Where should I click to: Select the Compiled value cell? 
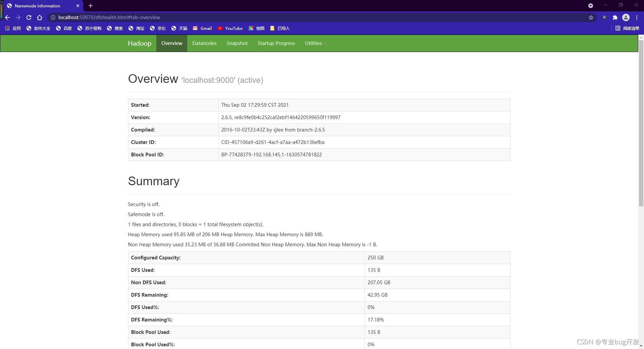point(364,130)
